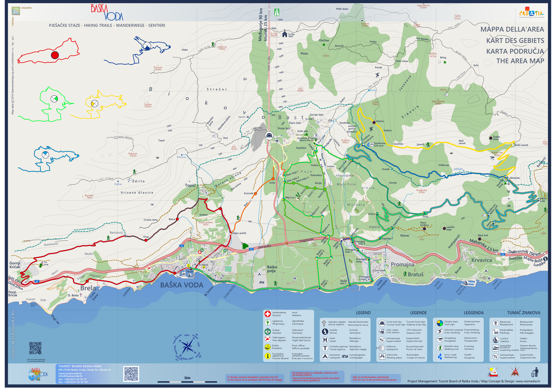
Task: Click the 'Međugorje 90 km' direction label
Action: (x=260, y=25)
